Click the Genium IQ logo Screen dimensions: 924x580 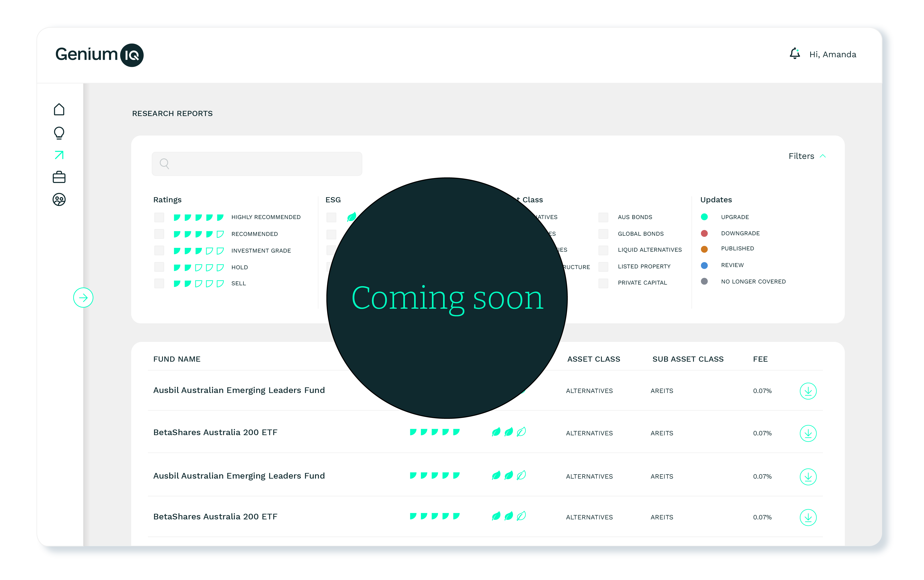pyautogui.click(x=99, y=55)
